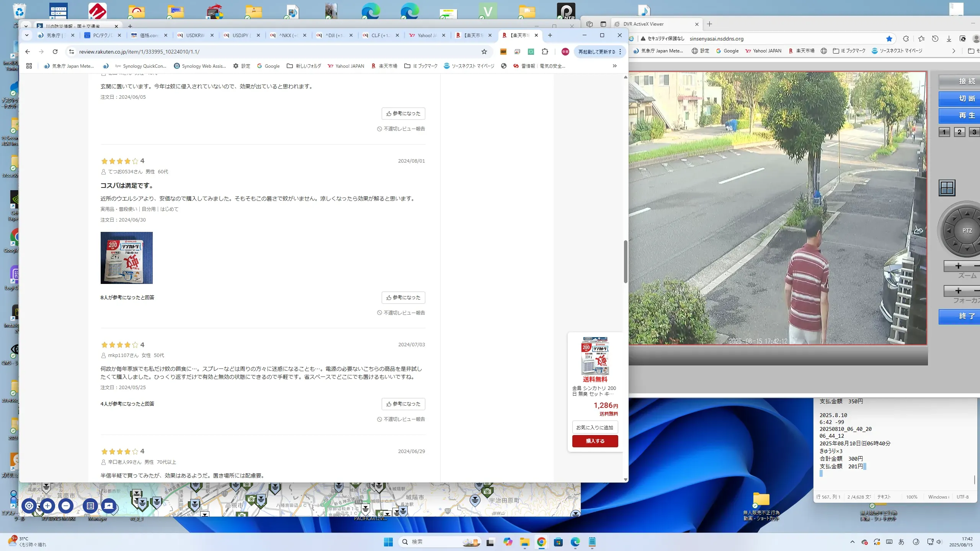Open Edge downloads arrow icon
This screenshot has height=551, width=980.
(x=949, y=39)
